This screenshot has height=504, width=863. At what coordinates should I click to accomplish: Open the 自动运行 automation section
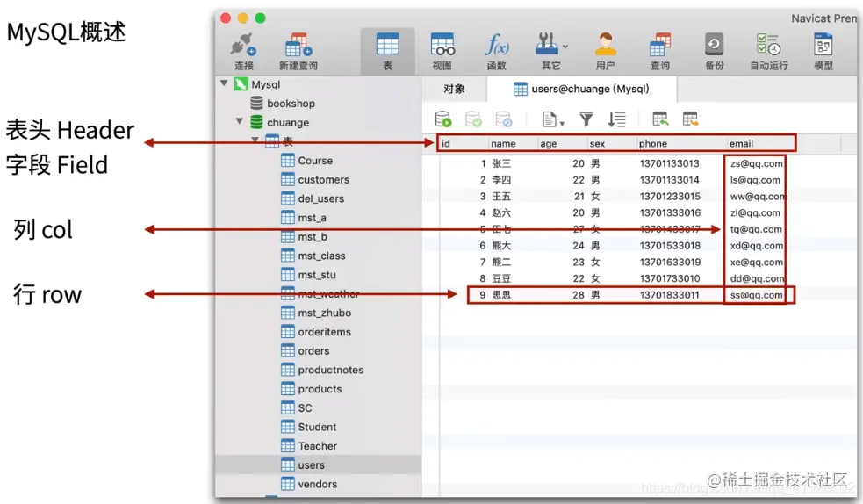tap(769, 52)
